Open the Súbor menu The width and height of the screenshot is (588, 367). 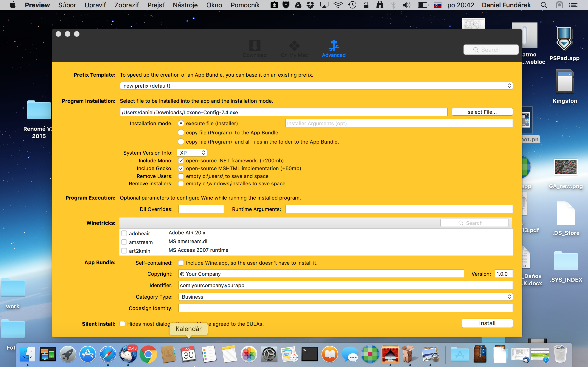(67, 5)
